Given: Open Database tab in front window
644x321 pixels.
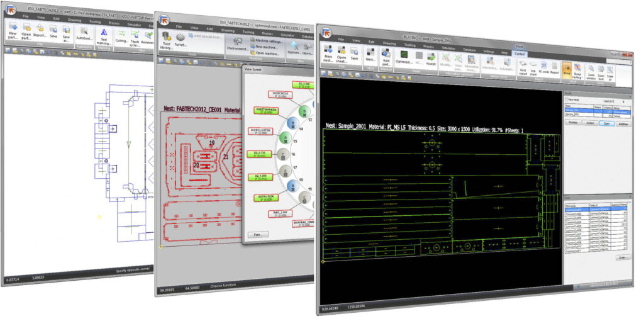Looking at the screenshot, I should [469, 49].
